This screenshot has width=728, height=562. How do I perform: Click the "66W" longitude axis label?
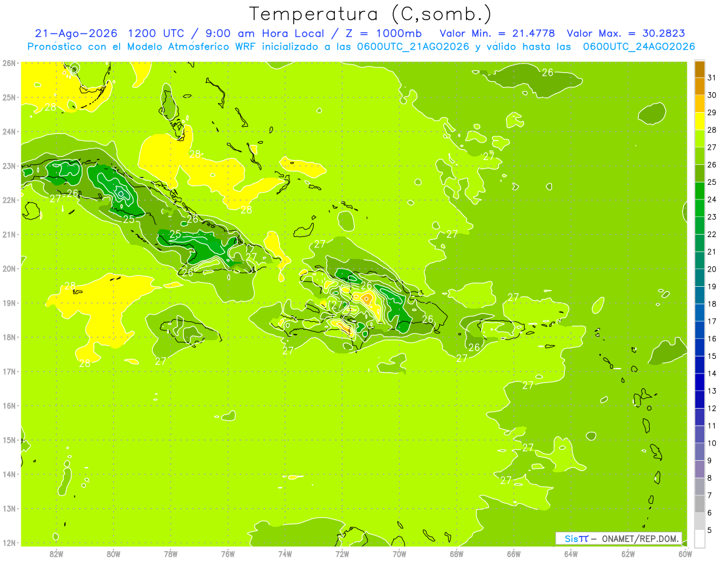514,554
